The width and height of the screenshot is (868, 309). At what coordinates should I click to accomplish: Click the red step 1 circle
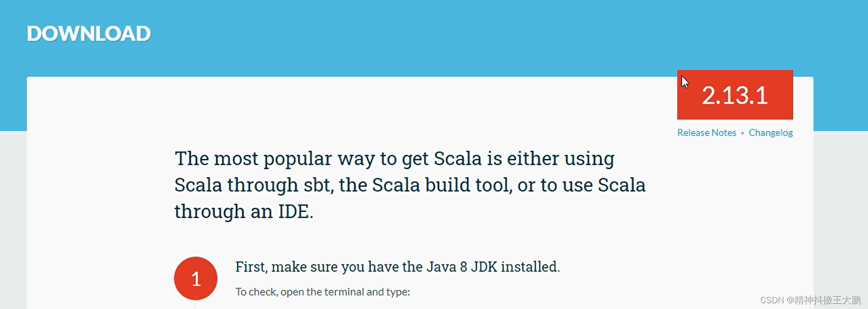(196, 279)
